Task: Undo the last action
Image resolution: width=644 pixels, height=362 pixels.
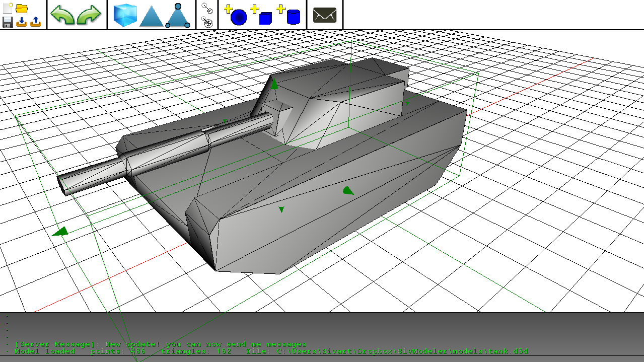Action: [62, 15]
